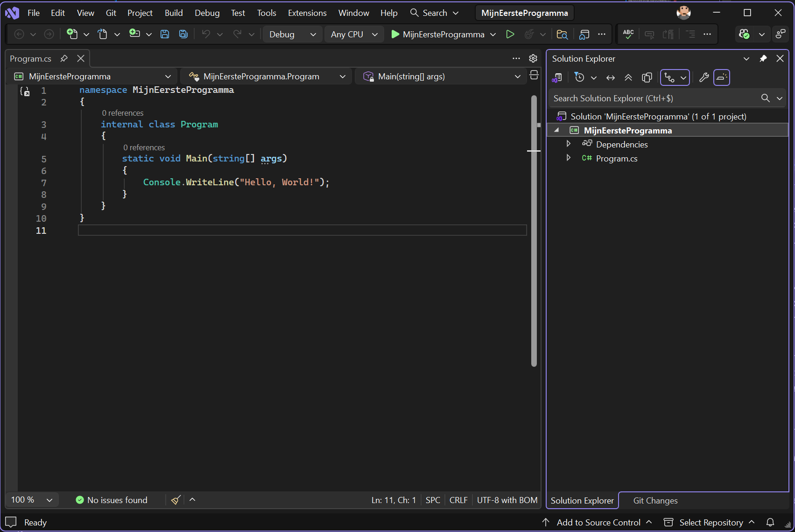The height and width of the screenshot is (532, 795).
Task: Click Collapse All in Solution Explorer
Action: 628,77
